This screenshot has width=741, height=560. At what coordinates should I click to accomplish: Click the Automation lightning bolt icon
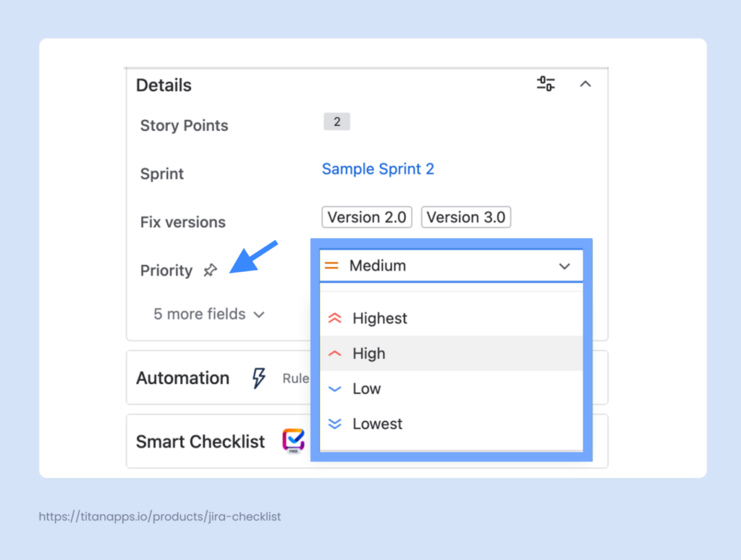pos(259,377)
